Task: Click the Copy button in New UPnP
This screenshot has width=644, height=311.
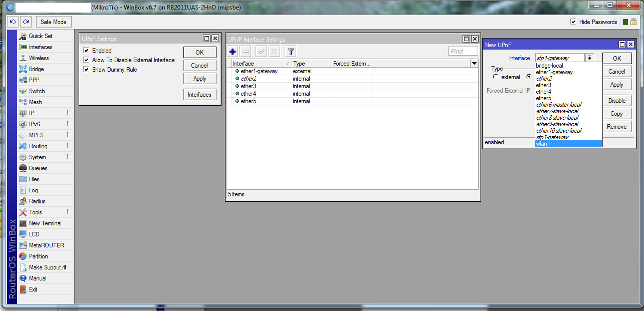Action: tap(617, 114)
